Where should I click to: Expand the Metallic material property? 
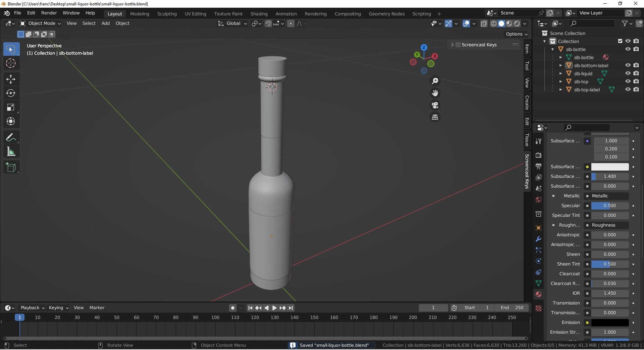(553, 196)
